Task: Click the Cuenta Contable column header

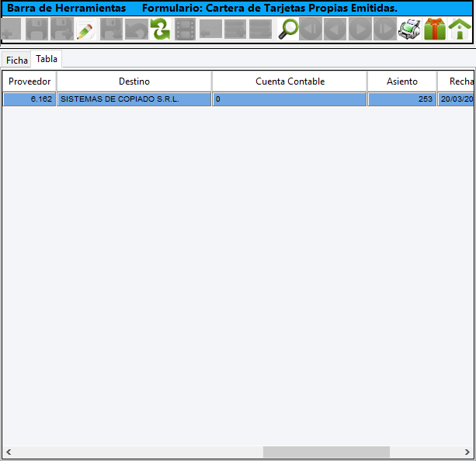Action: pos(290,81)
